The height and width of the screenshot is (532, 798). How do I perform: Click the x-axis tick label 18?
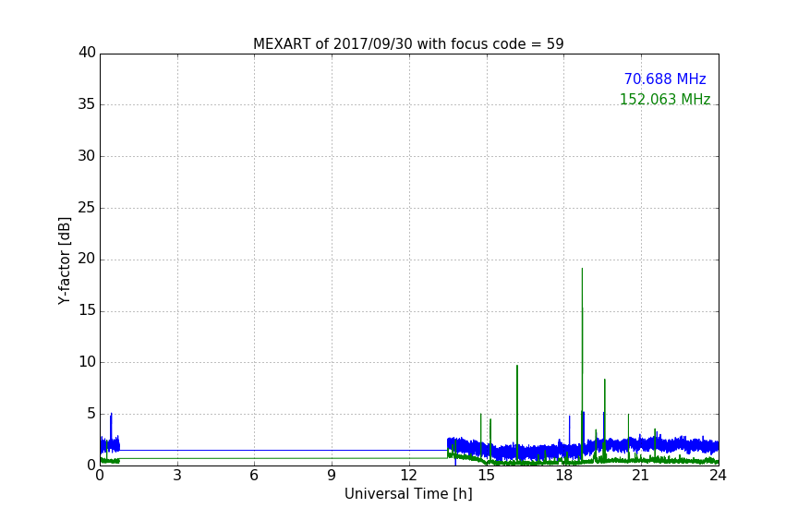click(563, 476)
